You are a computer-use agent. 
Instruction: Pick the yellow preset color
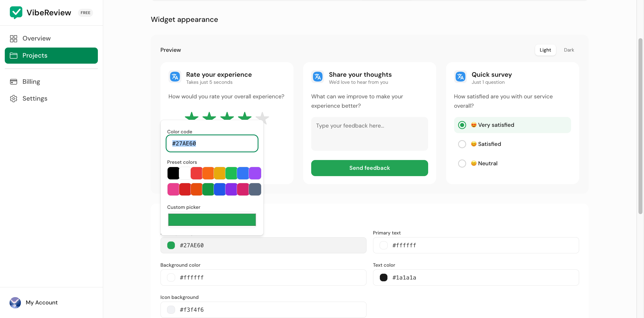[x=220, y=173]
